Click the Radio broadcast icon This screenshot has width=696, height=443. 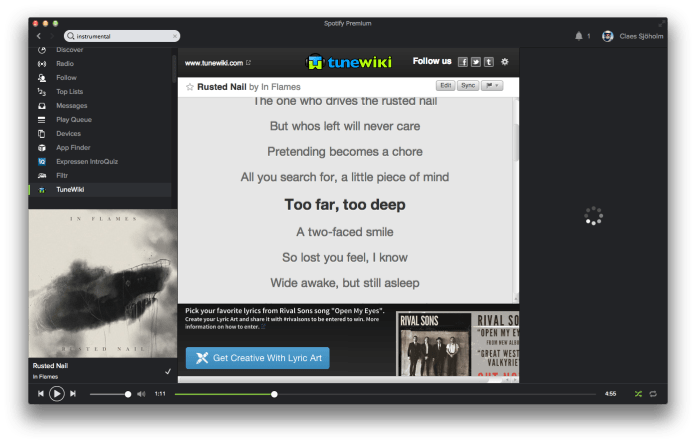click(x=42, y=63)
